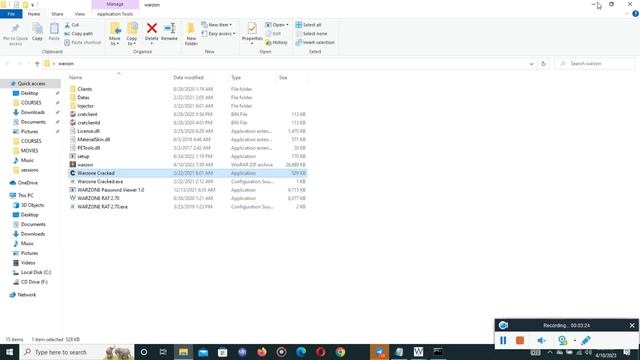Select Local Disk (C:) in navigation pane

tap(36, 272)
